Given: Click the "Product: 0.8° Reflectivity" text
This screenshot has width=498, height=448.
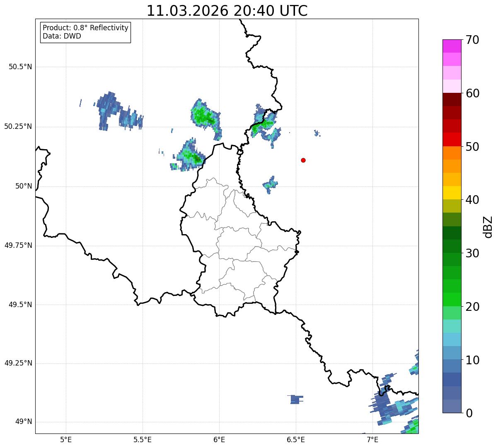Looking at the screenshot, I should [86, 28].
